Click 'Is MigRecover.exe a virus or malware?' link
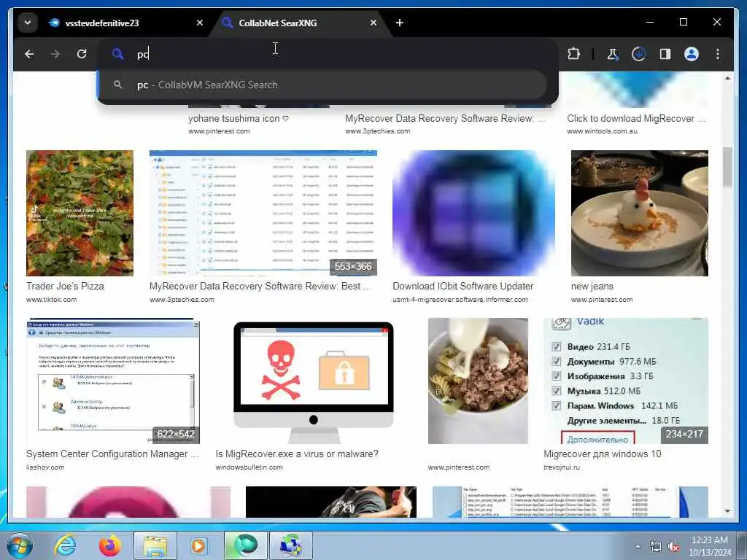This screenshot has width=747, height=560. (x=297, y=454)
